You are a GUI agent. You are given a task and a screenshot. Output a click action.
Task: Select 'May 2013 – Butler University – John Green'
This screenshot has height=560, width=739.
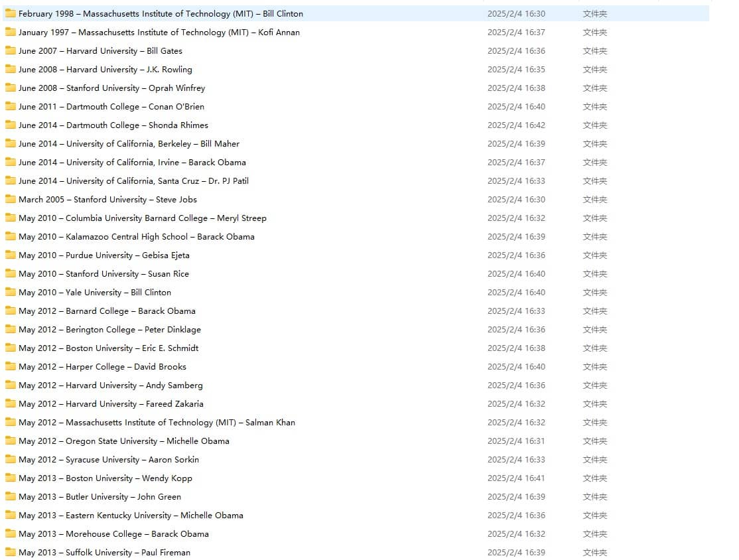coord(100,497)
